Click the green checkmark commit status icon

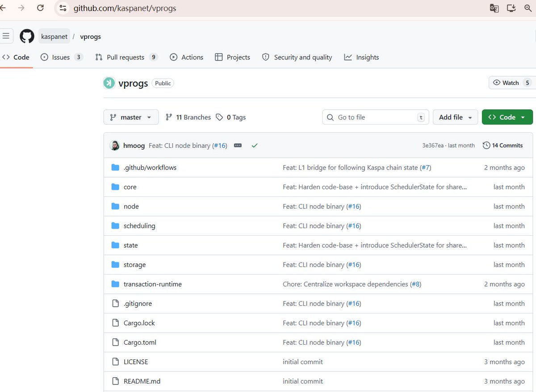click(x=255, y=146)
